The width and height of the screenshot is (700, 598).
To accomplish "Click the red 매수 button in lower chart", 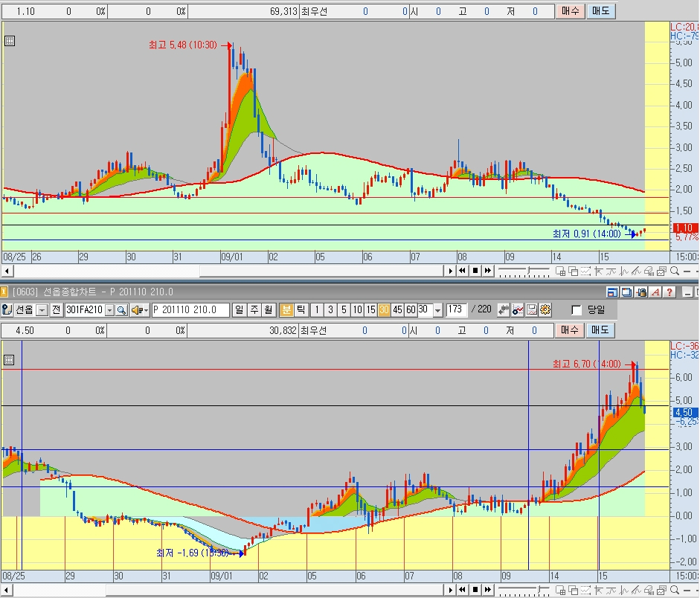I will click(569, 330).
